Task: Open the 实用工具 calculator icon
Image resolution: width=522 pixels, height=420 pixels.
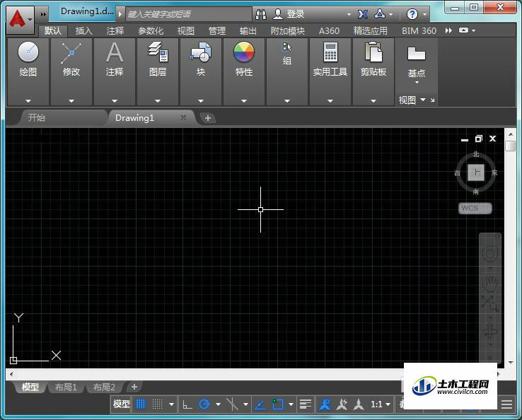Action: [330, 52]
